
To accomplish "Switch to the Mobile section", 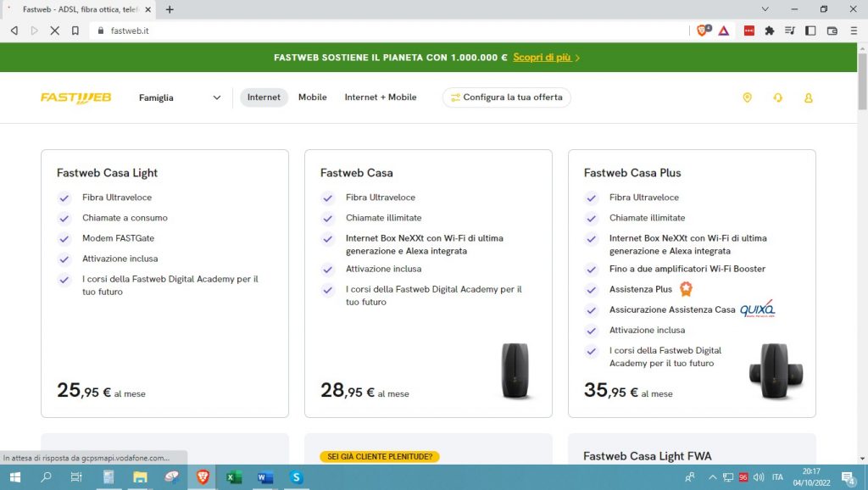I will (x=312, y=97).
